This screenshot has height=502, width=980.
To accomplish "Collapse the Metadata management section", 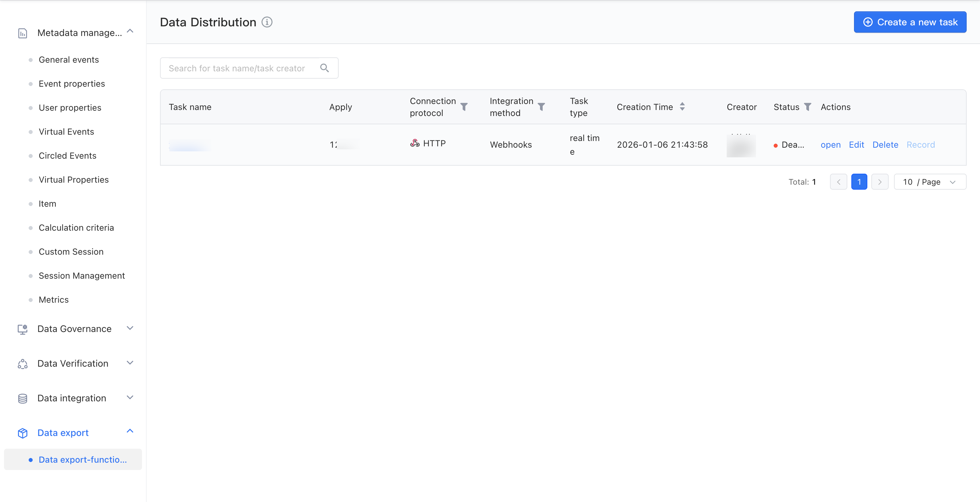I will point(130,31).
